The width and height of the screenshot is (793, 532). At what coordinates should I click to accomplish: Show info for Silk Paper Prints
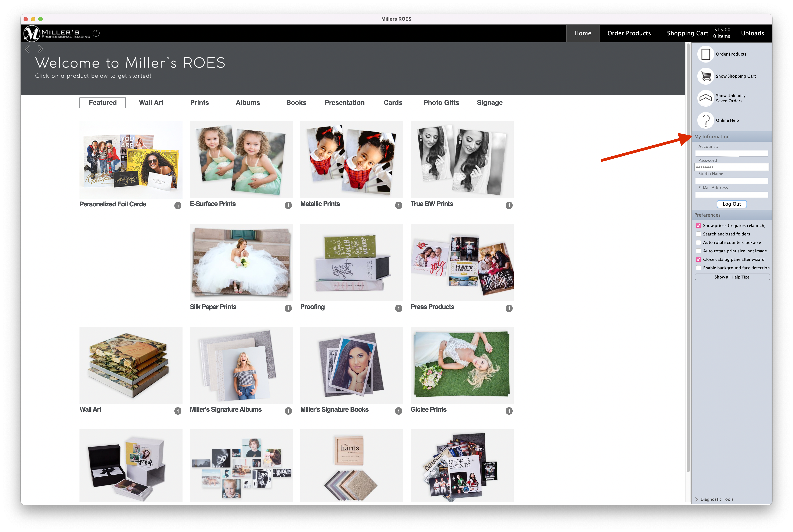(288, 308)
